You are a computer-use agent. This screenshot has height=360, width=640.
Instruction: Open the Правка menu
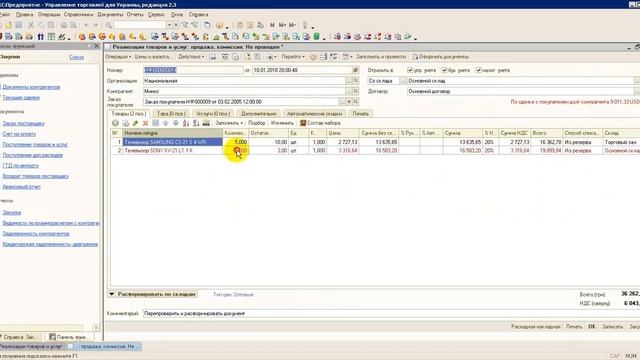pyautogui.click(x=24, y=14)
